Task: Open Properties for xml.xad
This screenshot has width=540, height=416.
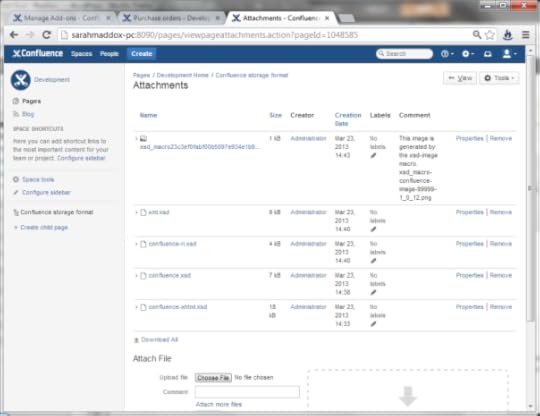Action: click(x=470, y=212)
